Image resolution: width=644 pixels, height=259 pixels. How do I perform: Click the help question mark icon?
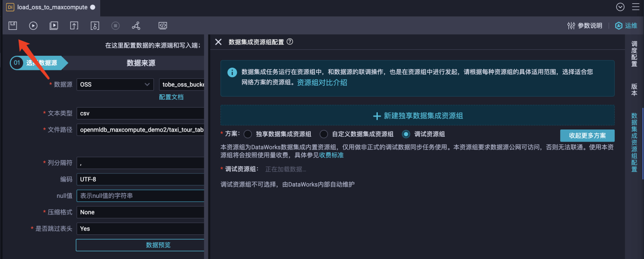[x=290, y=41]
